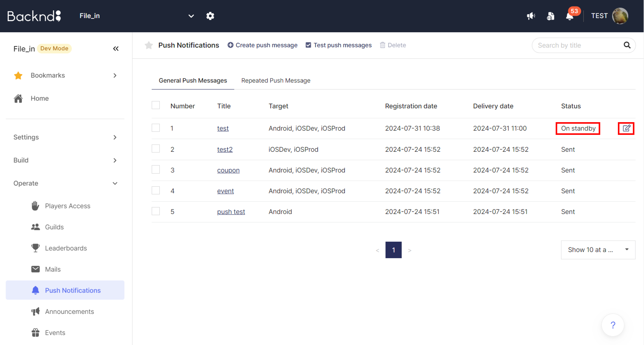Image resolution: width=644 pixels, height=345 pixels.
Task: Check the row 4 event checkbox
Action: 156,190
